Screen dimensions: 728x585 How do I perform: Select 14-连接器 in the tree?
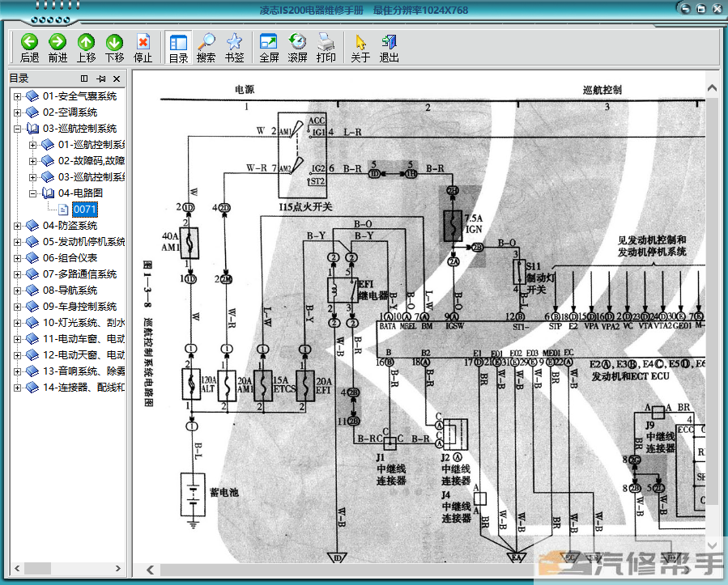click(83, 388)
